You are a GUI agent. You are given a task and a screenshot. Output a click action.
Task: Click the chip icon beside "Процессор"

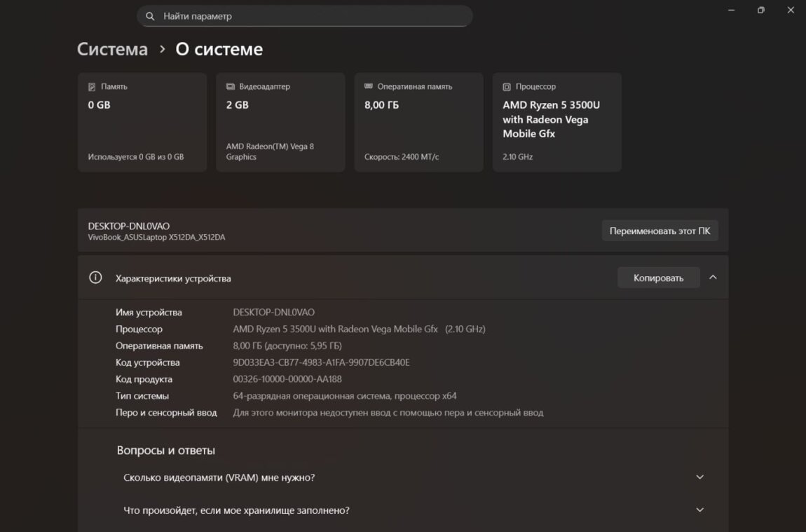pyautogui.click(x=507, y=87)
